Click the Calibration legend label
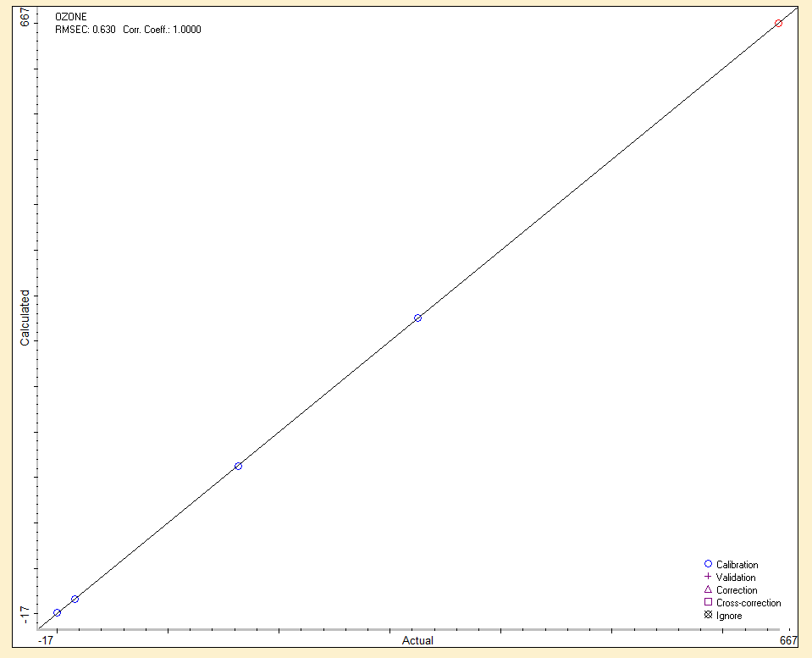 point(737,565)
